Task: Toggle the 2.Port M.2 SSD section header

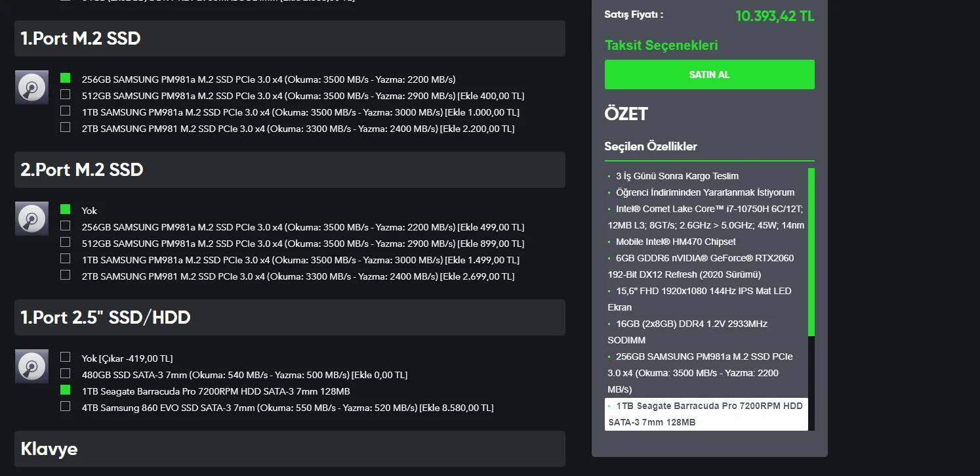Action: point(289,170)
